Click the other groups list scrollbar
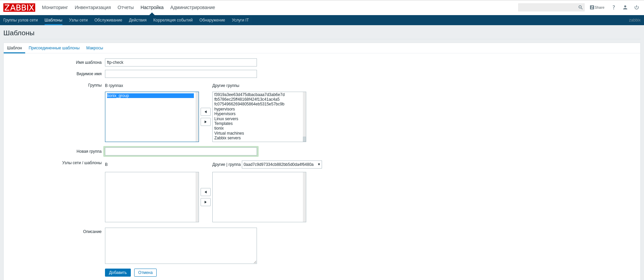This screenshot has width=644, height=280. click(x=304, y=116)
